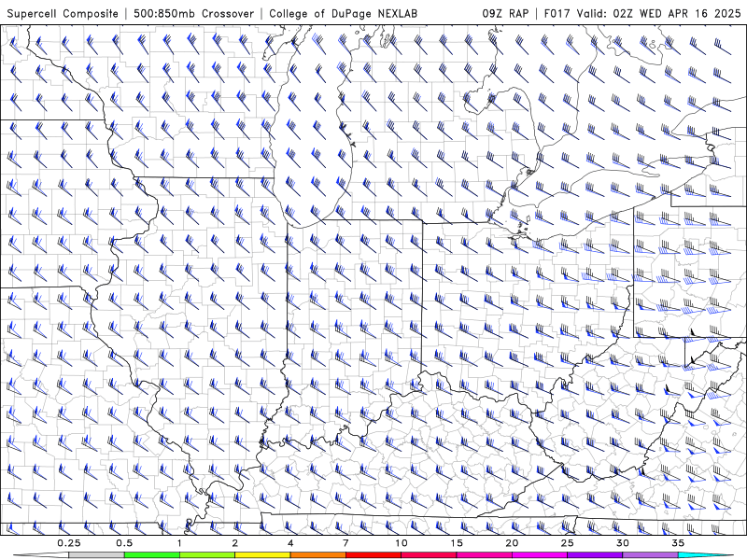Click the legend value '15'
This screenshot has width=747, height=560.
pyautogui.click(x=457, y=543)
